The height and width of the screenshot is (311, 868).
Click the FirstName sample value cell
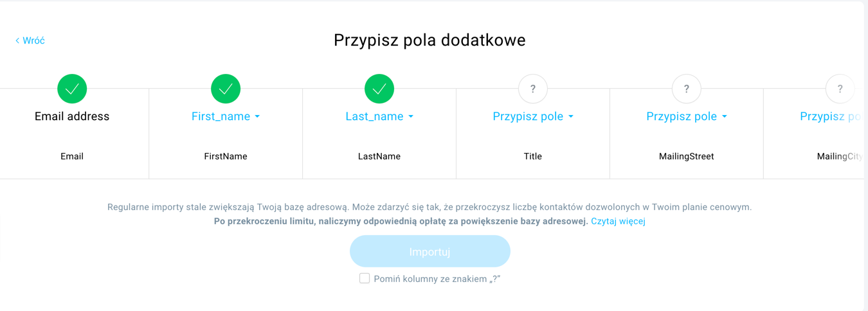point(226,156)
